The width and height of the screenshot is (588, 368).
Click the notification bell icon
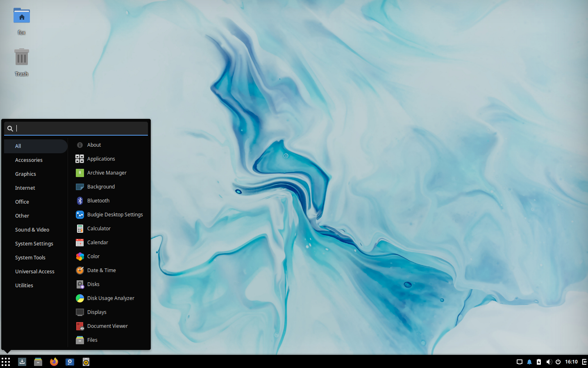click(x=529, y=362)
